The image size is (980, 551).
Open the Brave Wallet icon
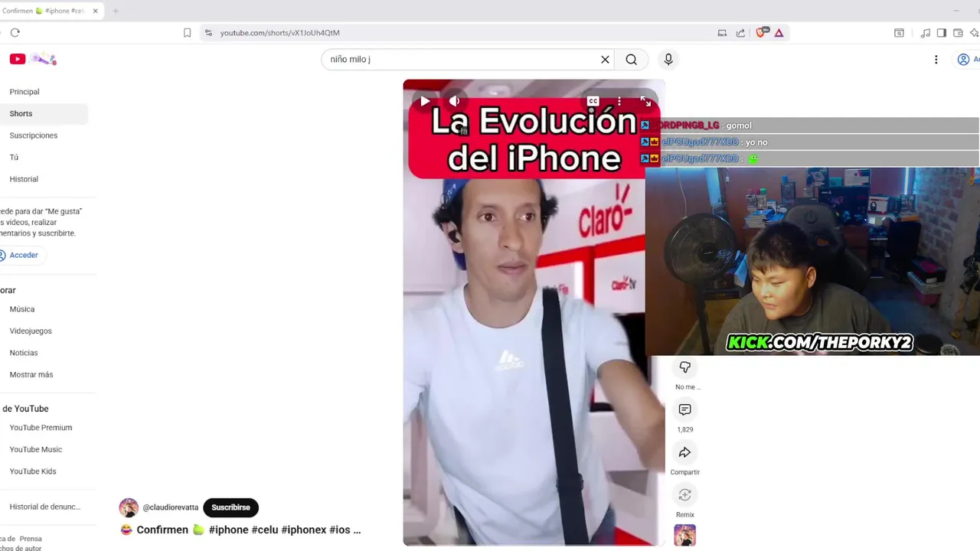point(958,33)
